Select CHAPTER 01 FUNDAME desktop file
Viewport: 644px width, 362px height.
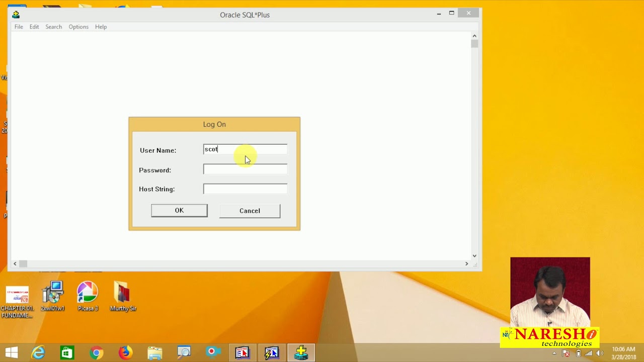click(17, 302)
